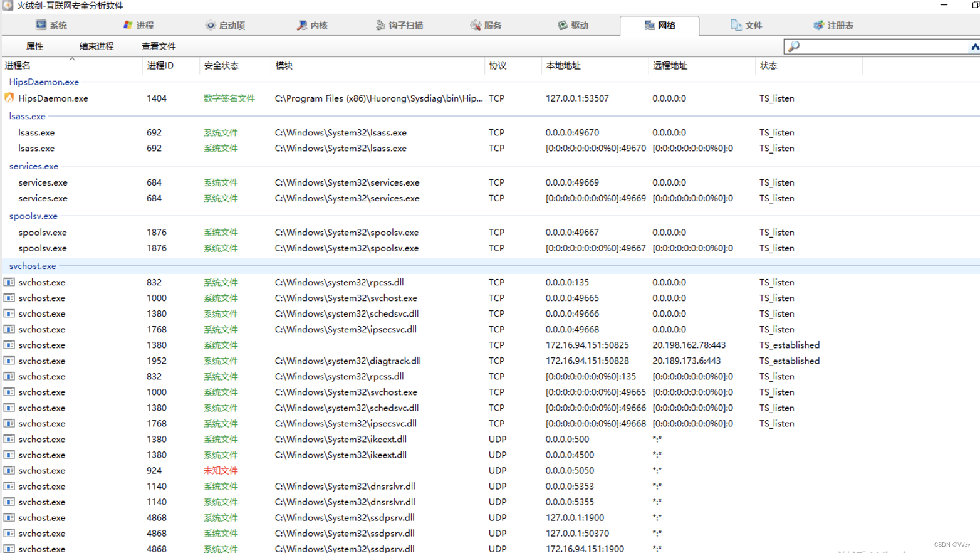The image size is (980, 553).
Task: Focus the search input field
Action: tap(884, 46)
